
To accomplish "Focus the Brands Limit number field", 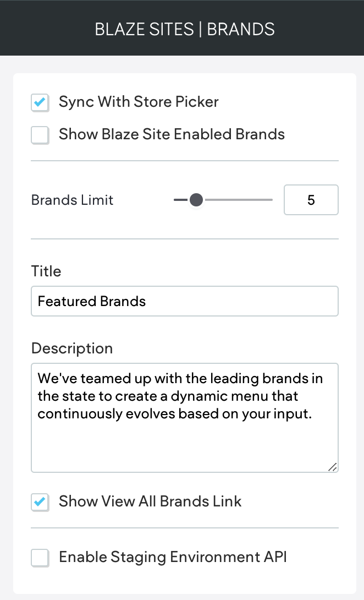I will click(311, 200).
